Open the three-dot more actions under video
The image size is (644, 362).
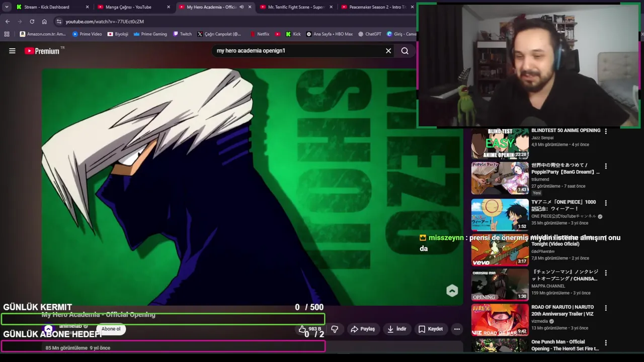pyautogui.click(x=457, y=329)
